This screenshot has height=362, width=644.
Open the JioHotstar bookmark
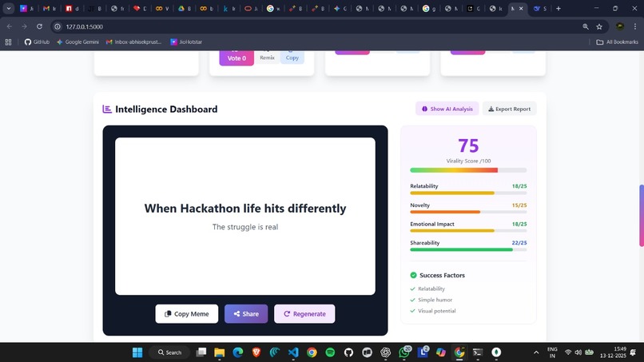[x=186, y=42]
